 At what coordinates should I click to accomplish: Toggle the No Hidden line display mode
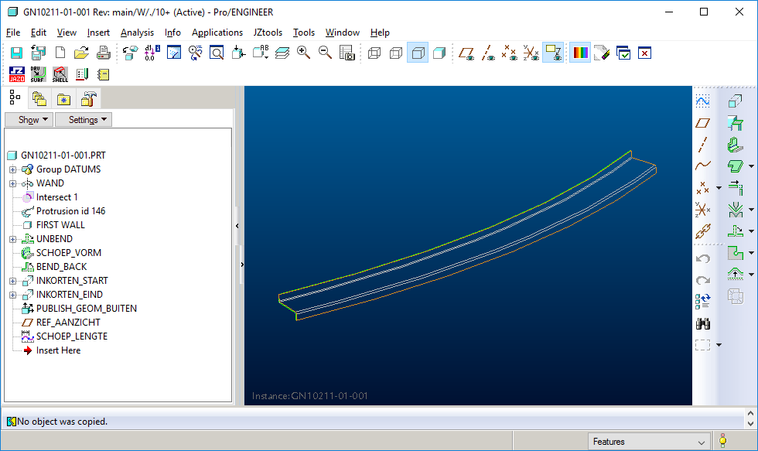click(418, 53)
